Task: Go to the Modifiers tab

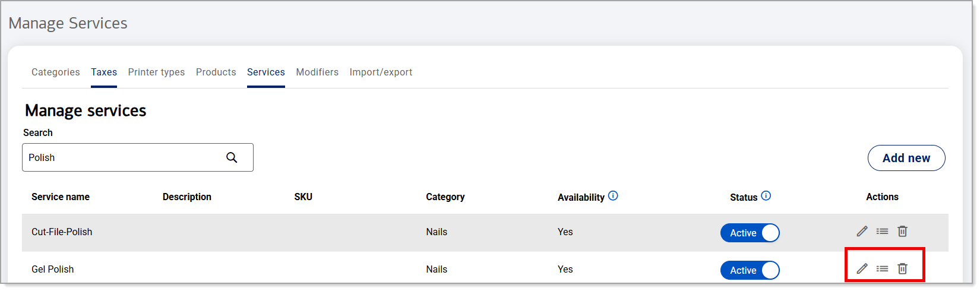Action: (x=317, y=72)
